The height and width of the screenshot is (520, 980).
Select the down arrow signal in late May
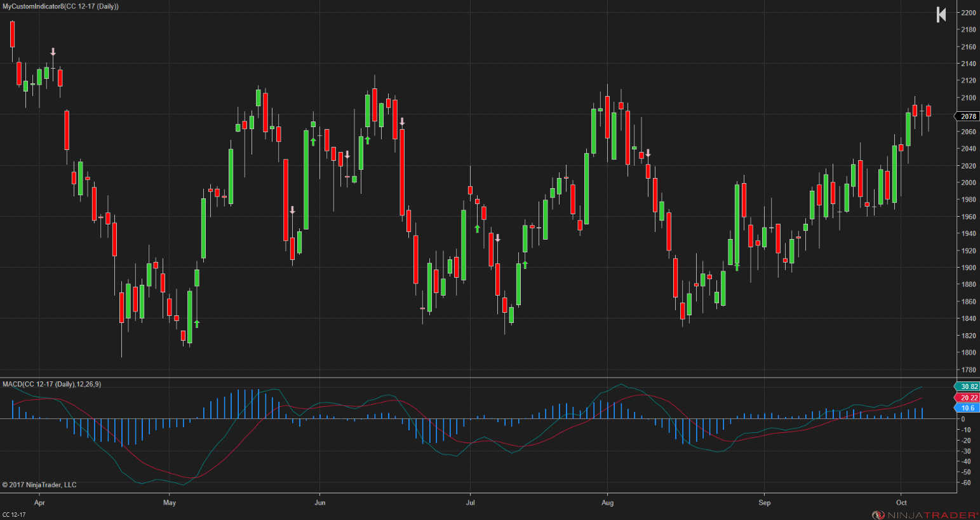[292, 210]
